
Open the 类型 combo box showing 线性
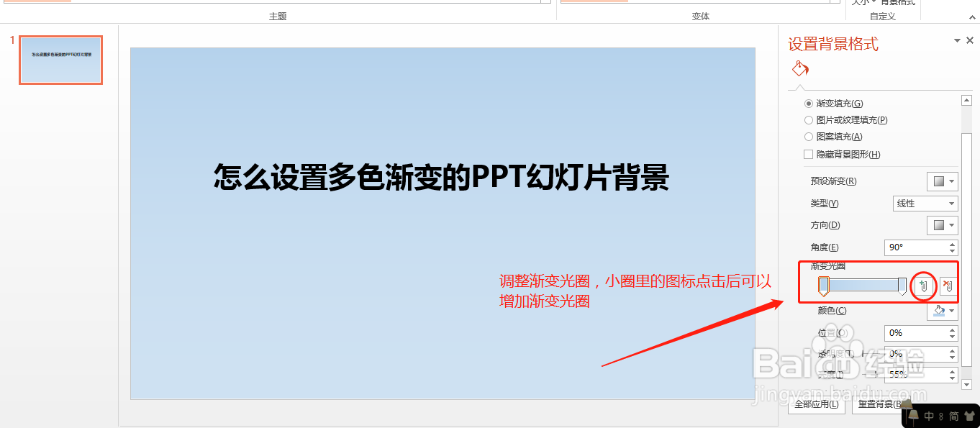tap(925, 204)
